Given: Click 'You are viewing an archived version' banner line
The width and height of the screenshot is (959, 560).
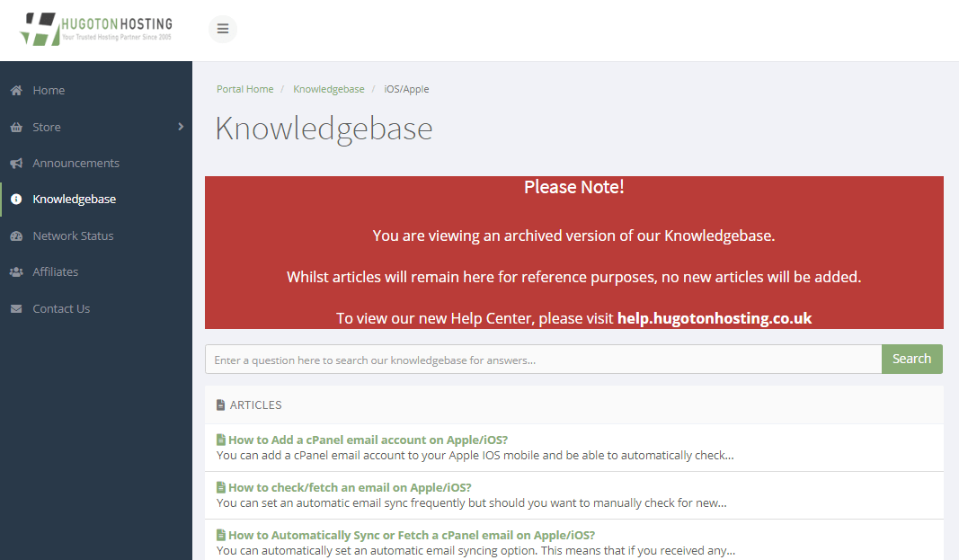Looking at the screenshot, I should point(573,236).
